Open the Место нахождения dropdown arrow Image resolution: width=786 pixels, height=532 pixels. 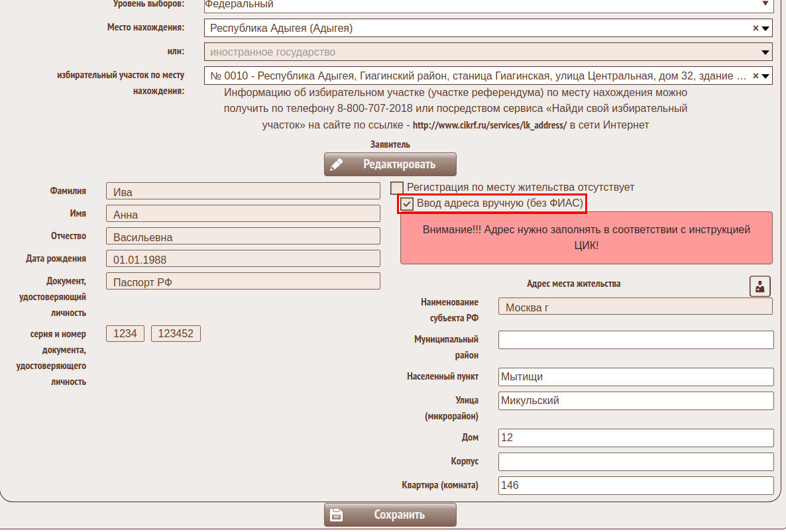click(765, 28)
